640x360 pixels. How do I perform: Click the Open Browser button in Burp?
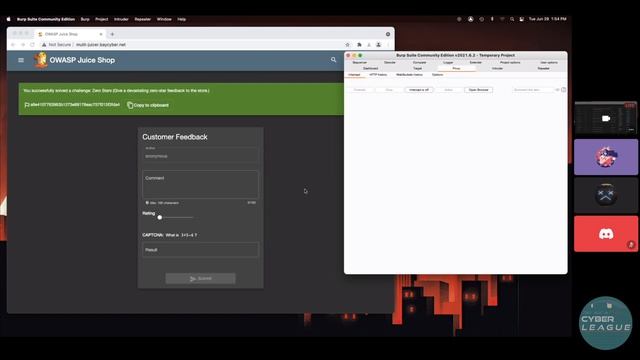[478, 90]
